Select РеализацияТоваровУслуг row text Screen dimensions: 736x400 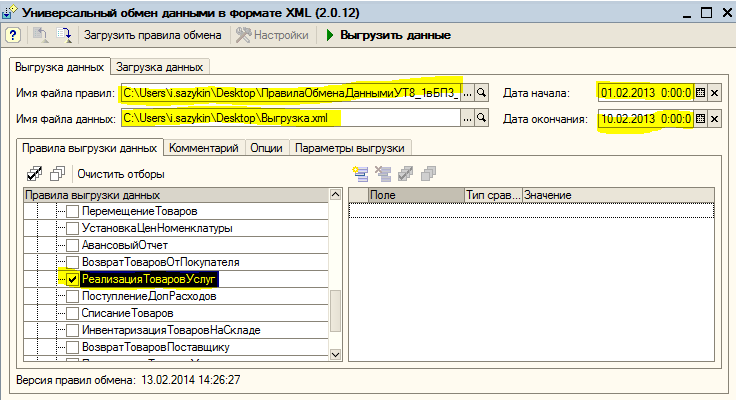tap(148, 279)
